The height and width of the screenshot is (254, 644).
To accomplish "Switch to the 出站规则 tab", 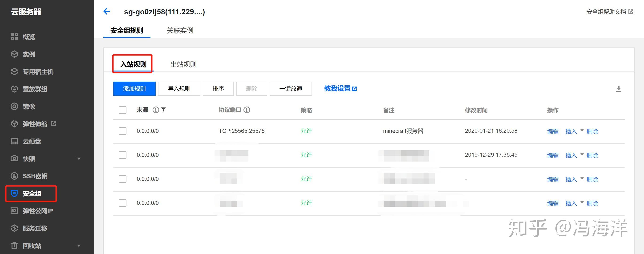I will click(183, 64).
